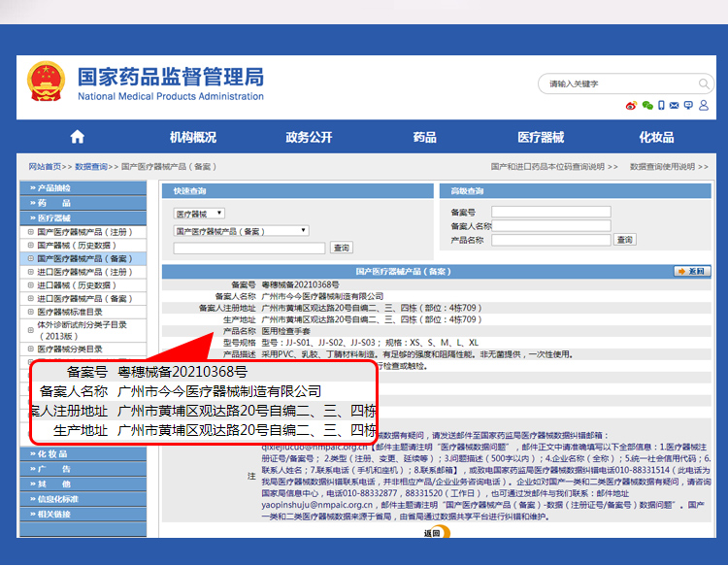728x566 pixels.
Task: Click the 返回 button in results header
Action: click(x=692, y=272)
